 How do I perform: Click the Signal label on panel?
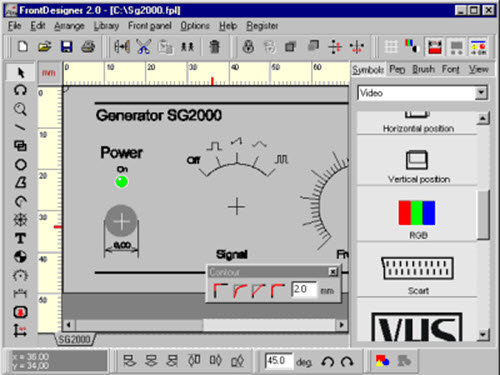[232, 254]
